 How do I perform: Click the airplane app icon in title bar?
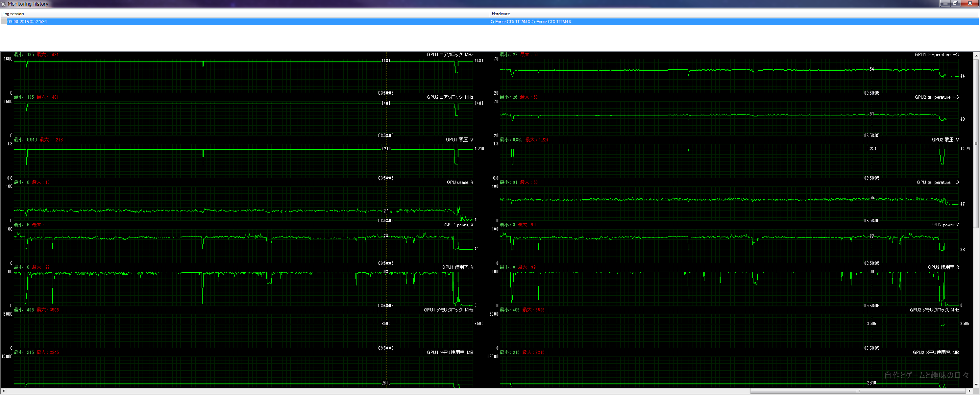click(3, 4)
